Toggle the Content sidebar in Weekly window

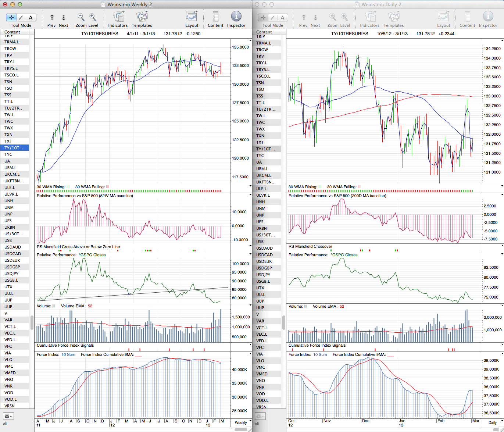215,17
